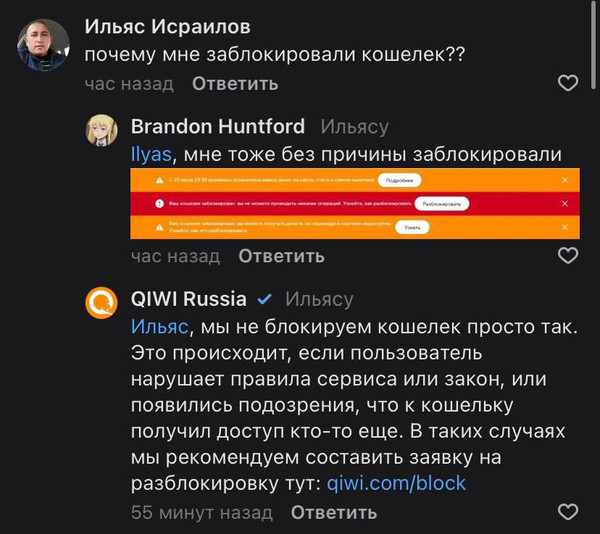Screen dimensions: 600x534
Task: Open Ильяс Исраилов's profile photo
Action: point(44,45)
